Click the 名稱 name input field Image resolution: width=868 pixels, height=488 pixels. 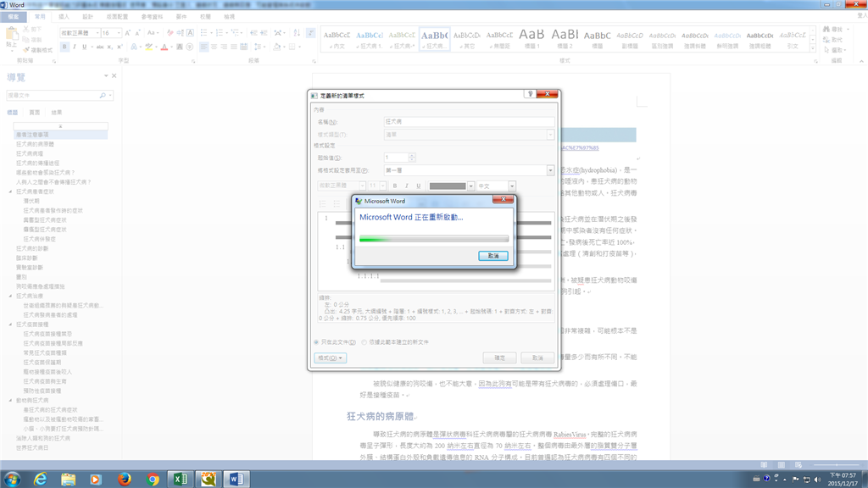coord(468,122)
